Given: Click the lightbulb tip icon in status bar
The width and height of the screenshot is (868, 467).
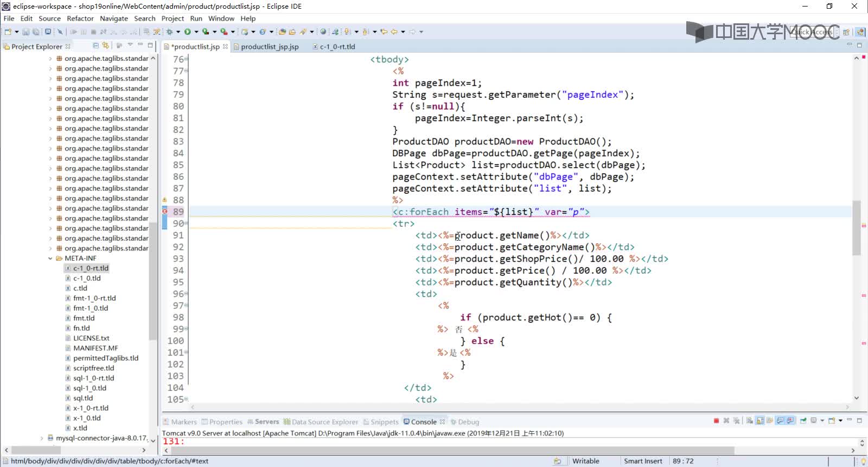Looking at the screenshot, I should click(863, 461).
